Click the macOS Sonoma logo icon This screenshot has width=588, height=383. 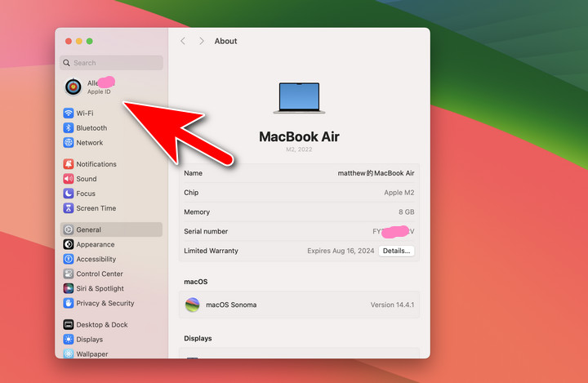pos(193,305)
